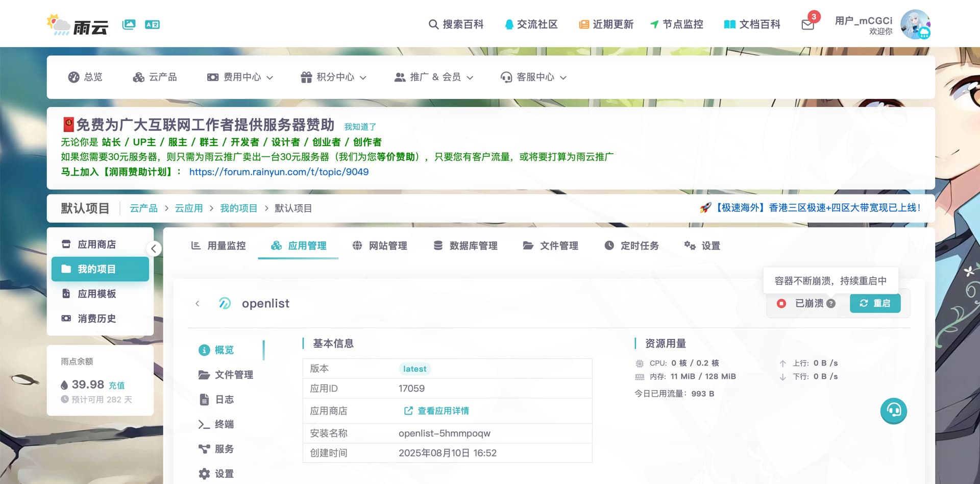980x484 pixels.
Task: Open 文件管理 in the app menu
Action: tap(226, 375)
